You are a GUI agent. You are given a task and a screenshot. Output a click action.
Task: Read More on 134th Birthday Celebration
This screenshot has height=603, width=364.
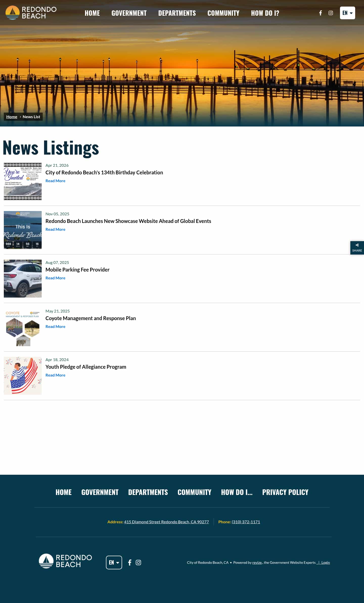(55, 181)
